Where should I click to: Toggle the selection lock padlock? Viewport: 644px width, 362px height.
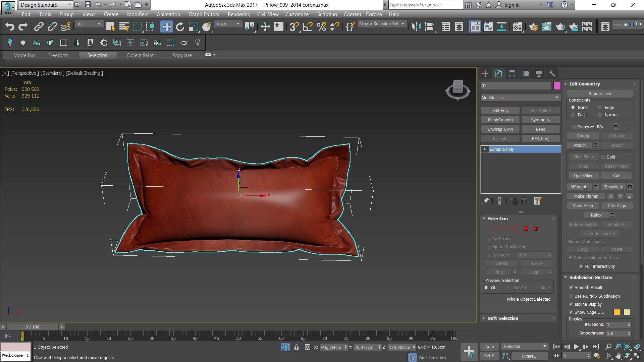(x=297, y=347)
